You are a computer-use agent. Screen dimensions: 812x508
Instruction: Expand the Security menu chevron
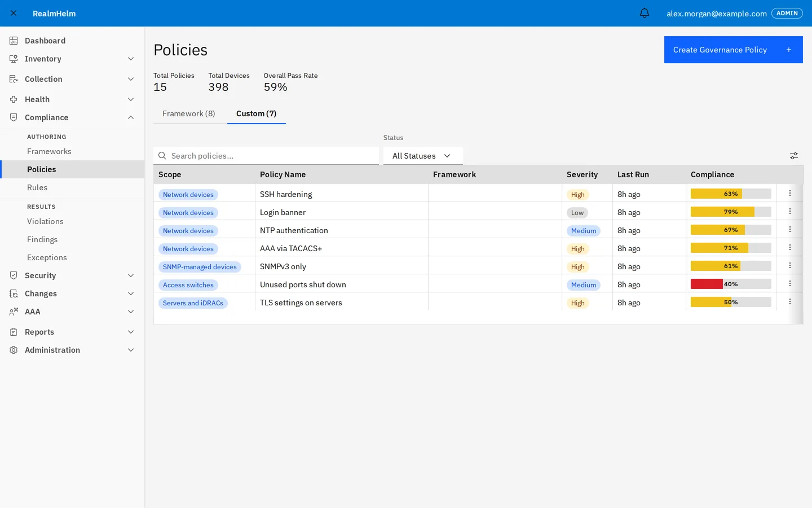tap(131, 275)
